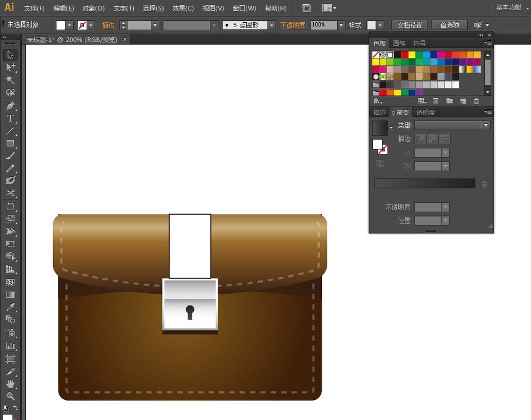Screen dimensions: 531x420
Task: Activate the Magic Wand tool
Action: pos(10,80)
